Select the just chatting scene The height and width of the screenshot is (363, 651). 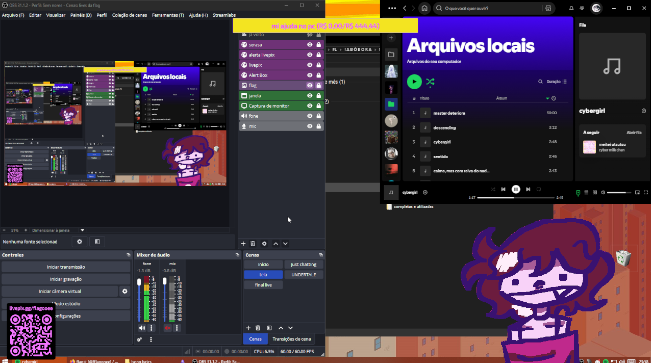tap(303, 265)
